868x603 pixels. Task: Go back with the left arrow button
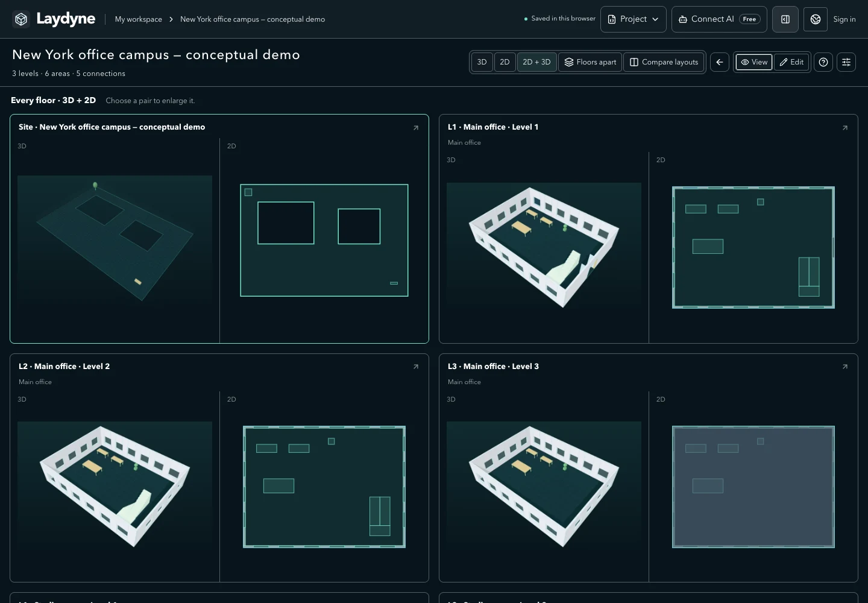tap(720, 62)
